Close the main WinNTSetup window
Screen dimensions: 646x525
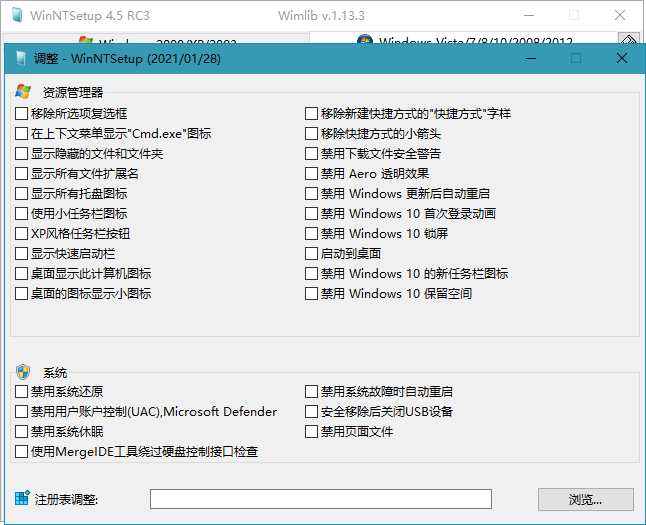[620, 15]
